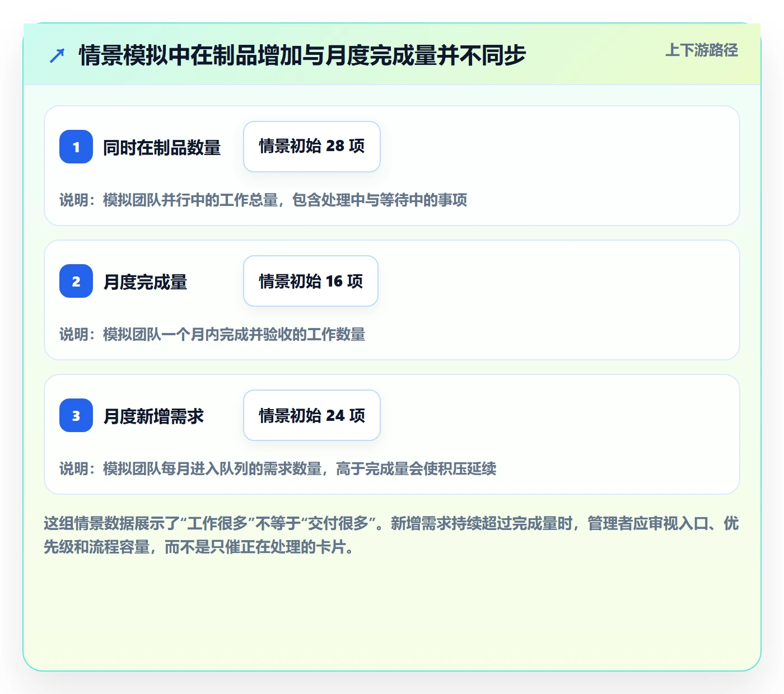The image size is (784, 694).
Task: Click the number 2 step badge
Action: 76,281
